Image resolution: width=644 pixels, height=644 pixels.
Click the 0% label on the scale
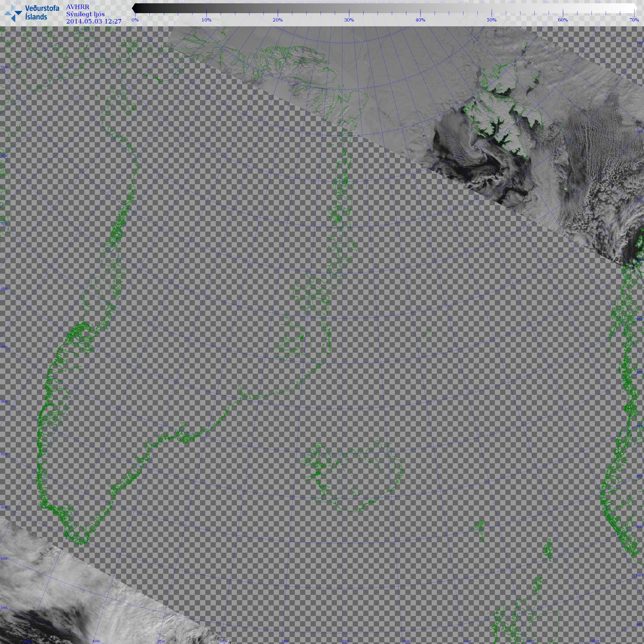point(135,20)
